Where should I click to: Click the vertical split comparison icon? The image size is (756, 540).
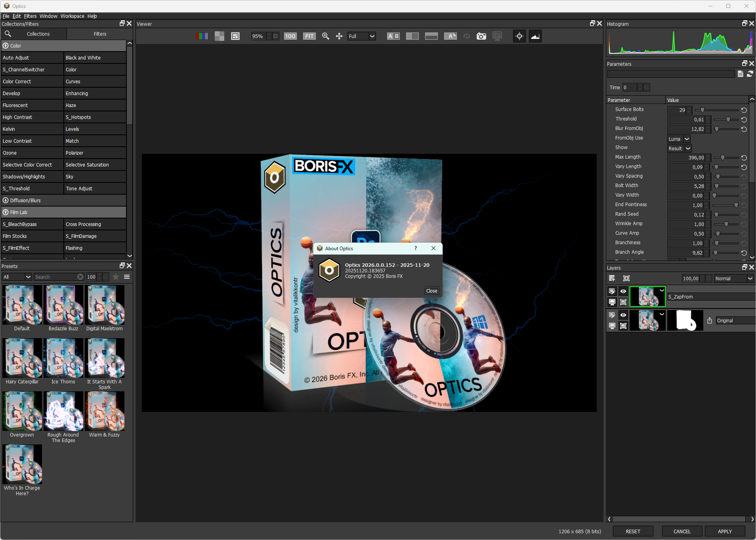(x=412, y=36)
